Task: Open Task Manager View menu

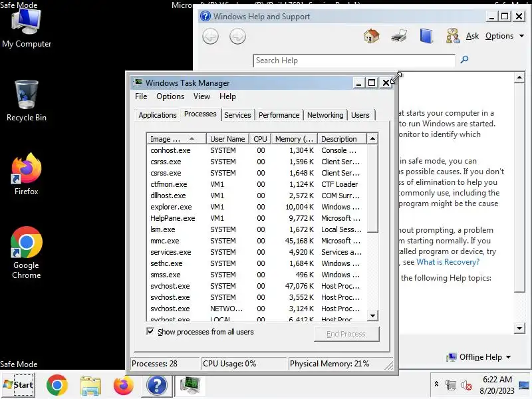Action: point(201,96)
